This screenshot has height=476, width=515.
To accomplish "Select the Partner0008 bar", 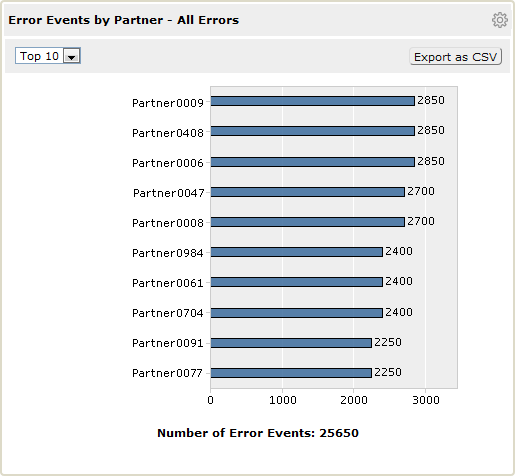I will click(308, 222).
